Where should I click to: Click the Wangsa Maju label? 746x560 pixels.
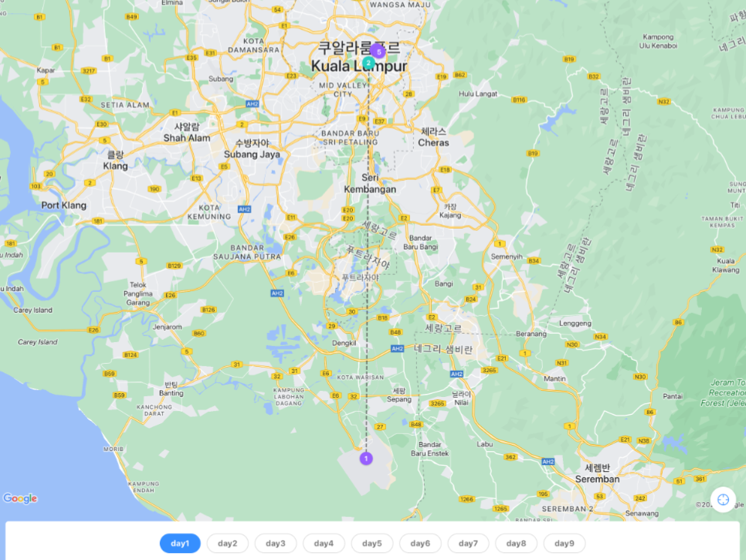400,5
